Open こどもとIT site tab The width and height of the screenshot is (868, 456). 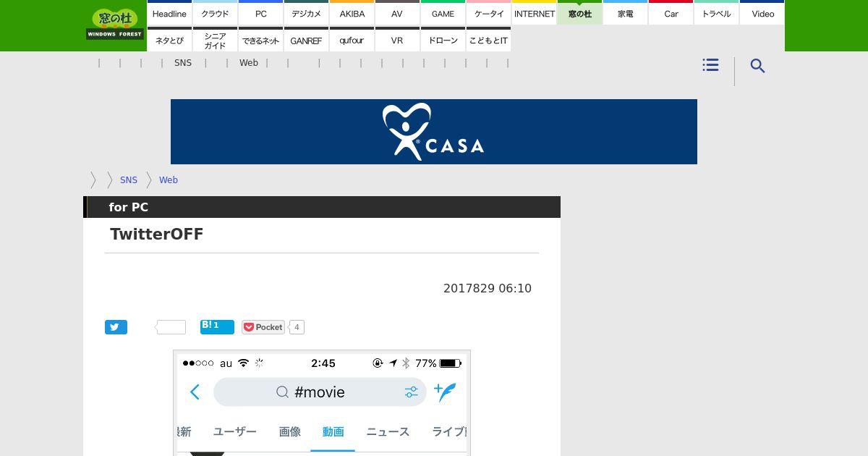click(x=488, y=40)
